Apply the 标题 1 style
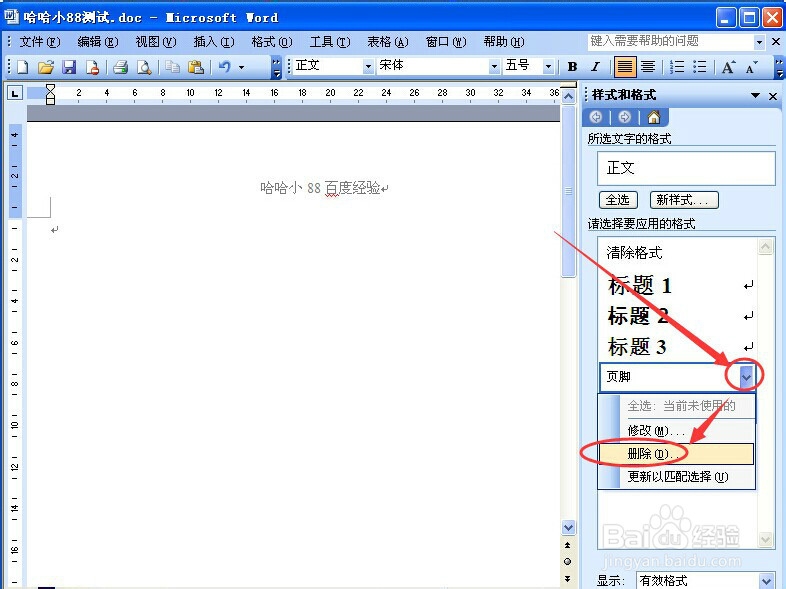The width and height of the screenshot is (786, 589). point(678,286)
